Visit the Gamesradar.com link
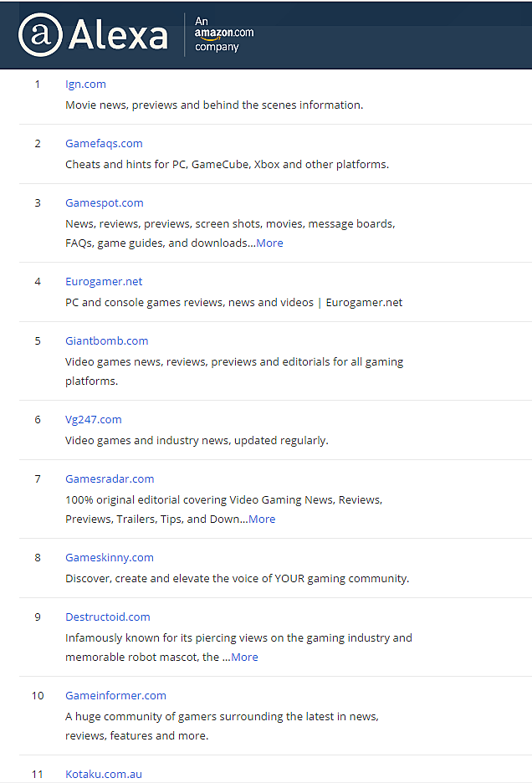This screenshot has width=532, height=783. (x=110, y=479)
